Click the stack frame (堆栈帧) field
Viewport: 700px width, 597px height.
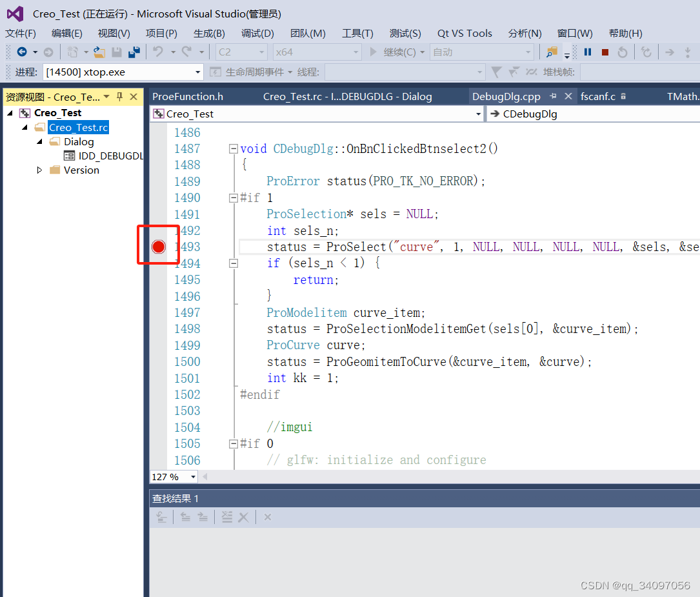(640, 72)
